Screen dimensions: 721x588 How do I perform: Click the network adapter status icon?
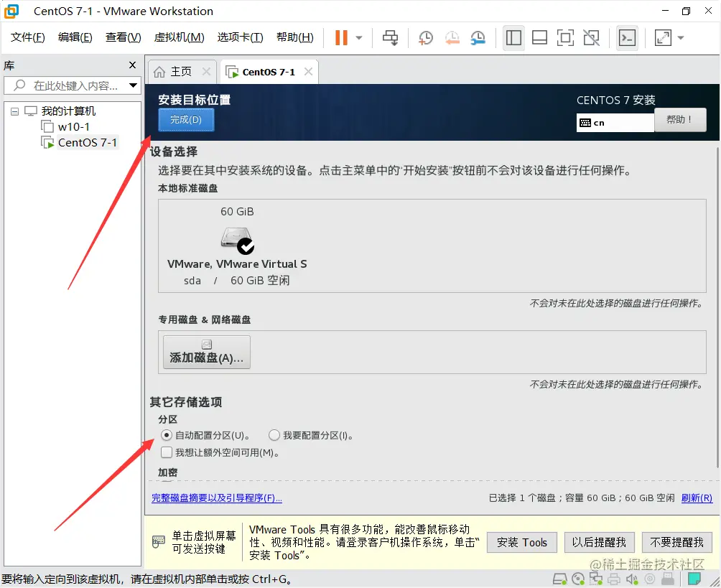pyautogui.click(x=596, y=579)
